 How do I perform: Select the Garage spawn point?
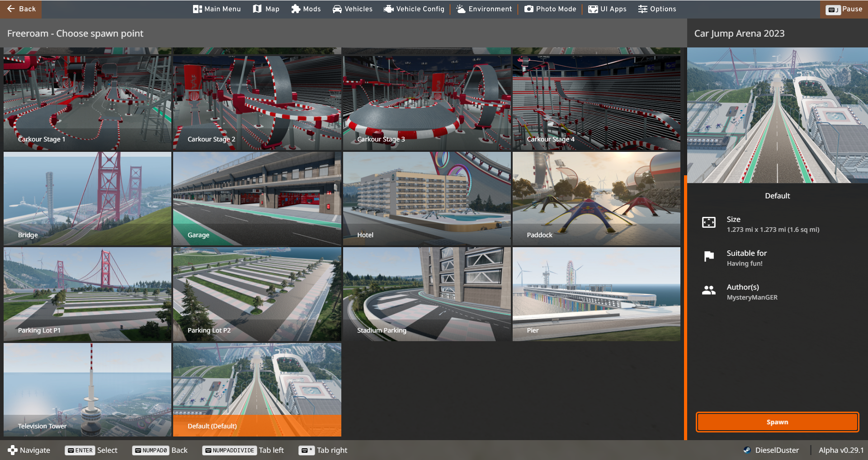257,198
